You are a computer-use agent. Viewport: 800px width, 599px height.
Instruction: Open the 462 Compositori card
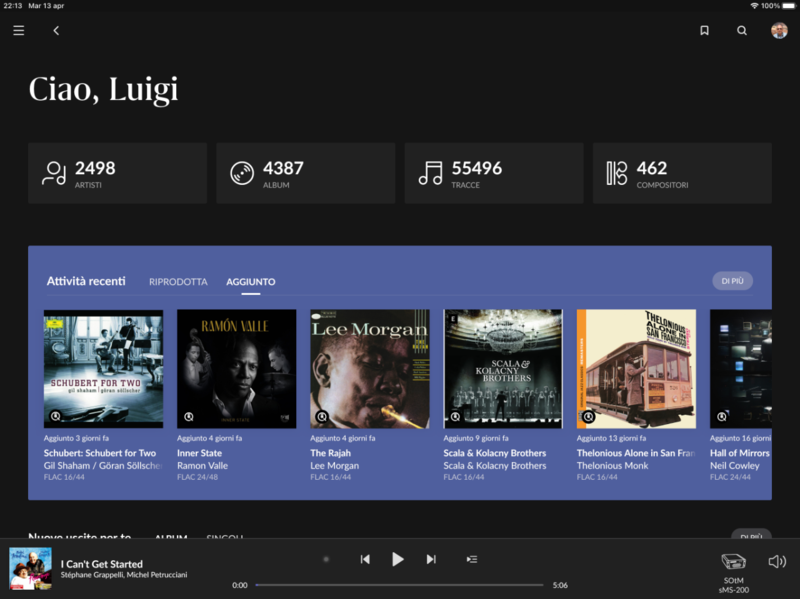pos(681,173)
